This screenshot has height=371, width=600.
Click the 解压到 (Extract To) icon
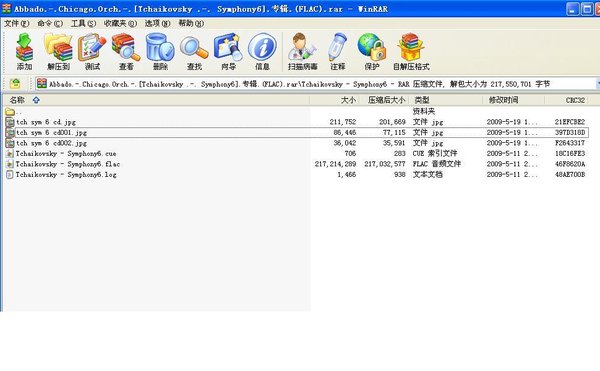pos(58,51)
